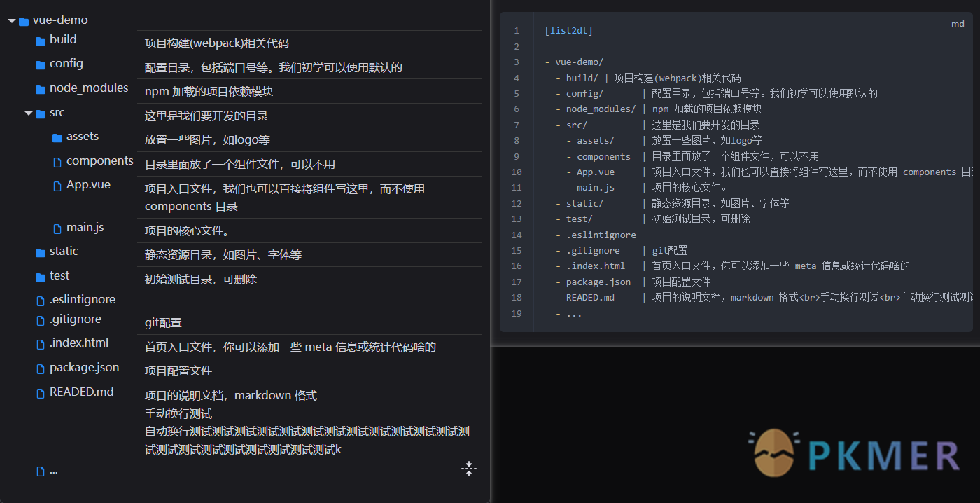Click the .index.html file icon
This screenshot has width=980, height=503.
pos(41,344)
